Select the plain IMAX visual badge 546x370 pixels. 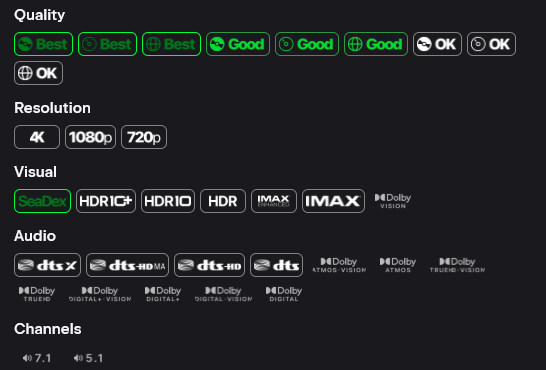333,201
